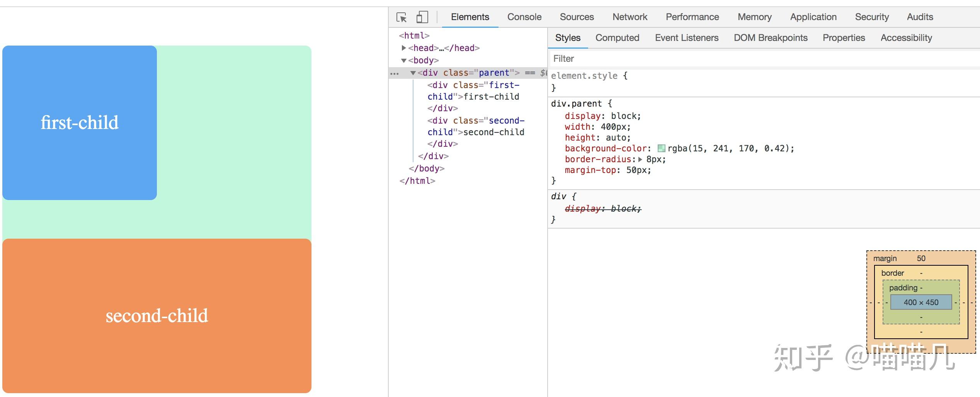The width and height of the screenshot is (980, 397).
Task: Click the blue first-child box on page
Action: tap(80, 123)
